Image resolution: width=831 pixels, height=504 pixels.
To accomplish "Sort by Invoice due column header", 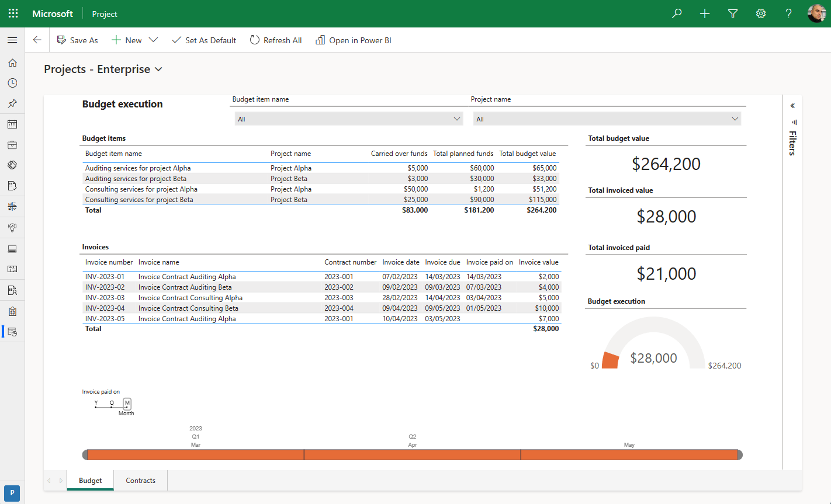I will [x=442, y=262].
